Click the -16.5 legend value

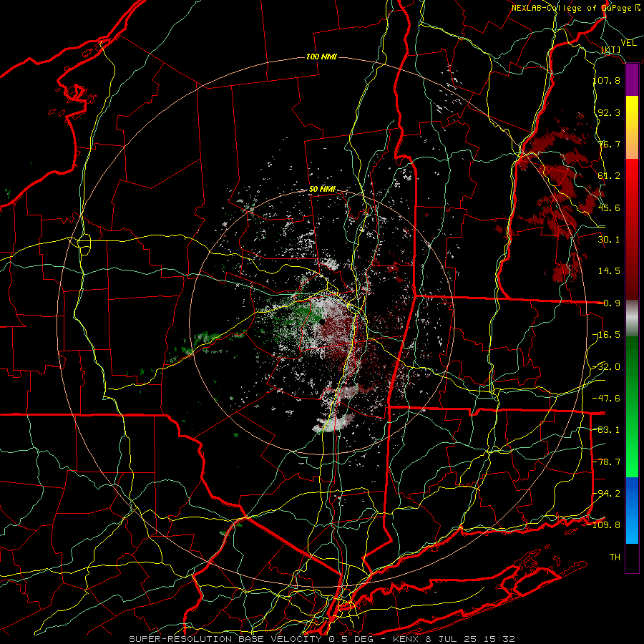[x=607, y=335]
